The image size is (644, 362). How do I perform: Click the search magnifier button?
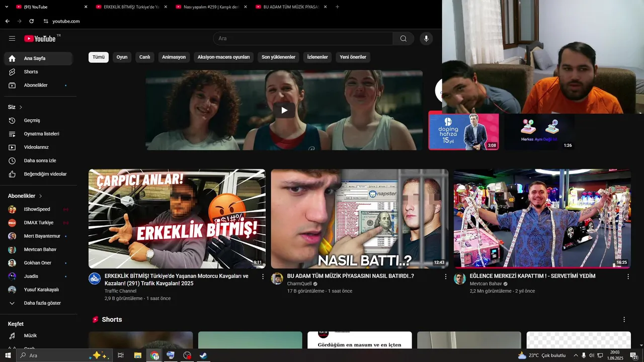pyautogui.click(x=404, y=39)
